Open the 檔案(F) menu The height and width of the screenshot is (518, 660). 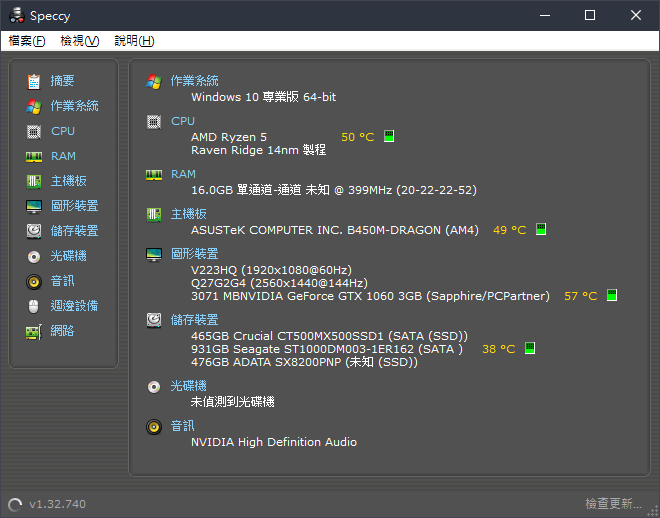tap(27, 41)
